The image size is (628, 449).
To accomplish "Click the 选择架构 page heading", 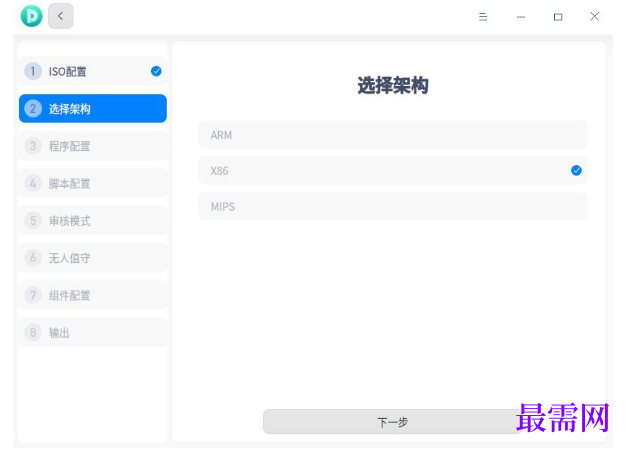I will pos(393,85).
